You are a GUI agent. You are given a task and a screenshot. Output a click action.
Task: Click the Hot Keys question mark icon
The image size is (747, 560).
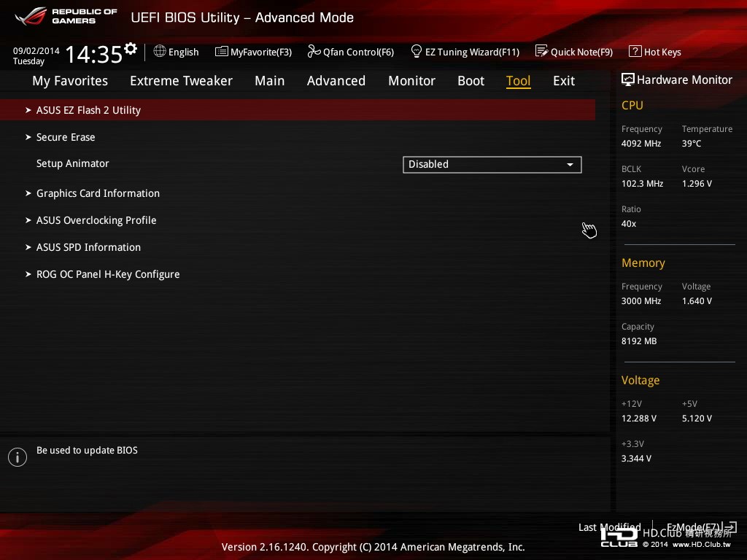click(635, 51)
